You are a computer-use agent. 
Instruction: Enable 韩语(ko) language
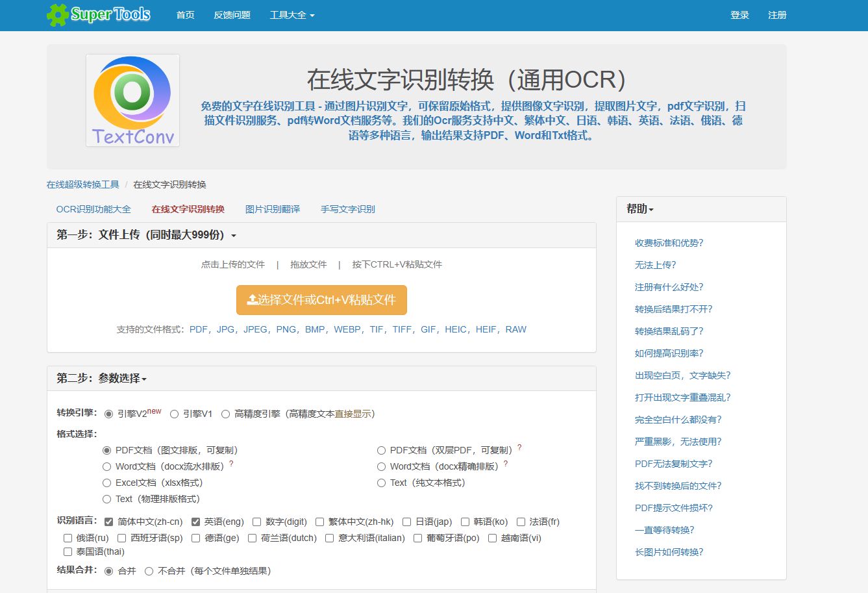click(x=465, y=522)
